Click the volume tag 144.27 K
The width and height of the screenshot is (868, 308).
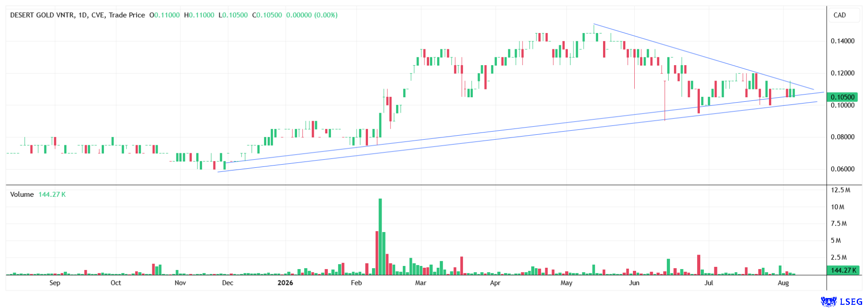click(x=842, y=270)
